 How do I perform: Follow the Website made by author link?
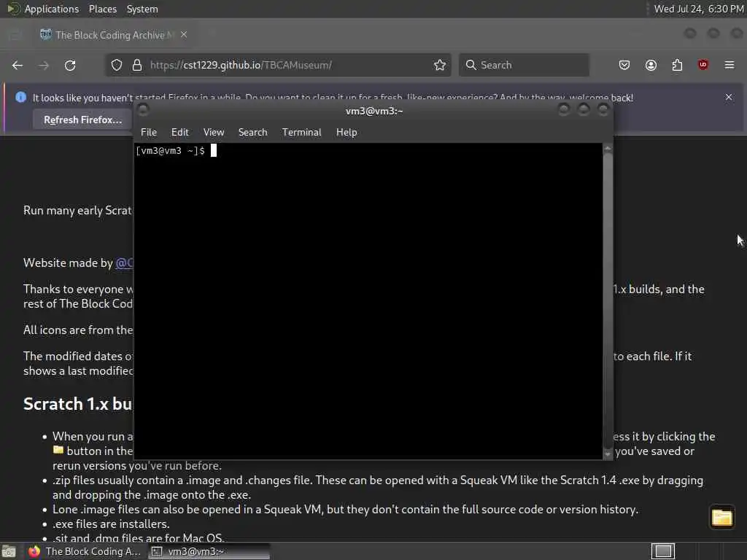(124, 262)
